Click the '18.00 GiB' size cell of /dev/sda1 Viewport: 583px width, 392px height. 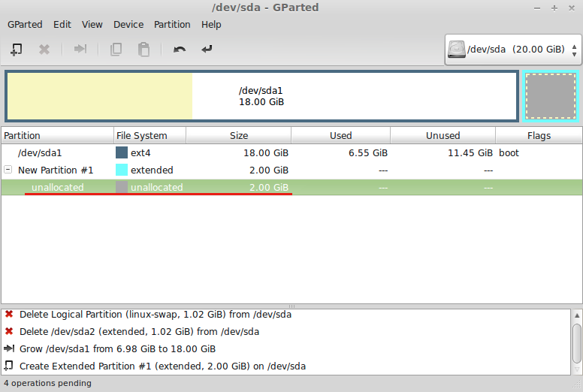[266, 152]
